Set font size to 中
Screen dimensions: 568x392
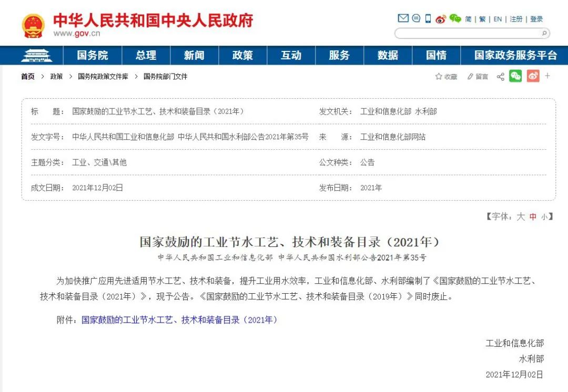pyautogui.click(x=533, y=217)
